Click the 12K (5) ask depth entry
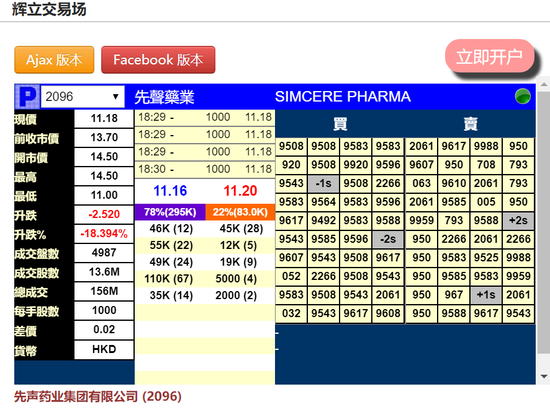The height and width of the screenshot is (410, 550). [x=239, y=246]
